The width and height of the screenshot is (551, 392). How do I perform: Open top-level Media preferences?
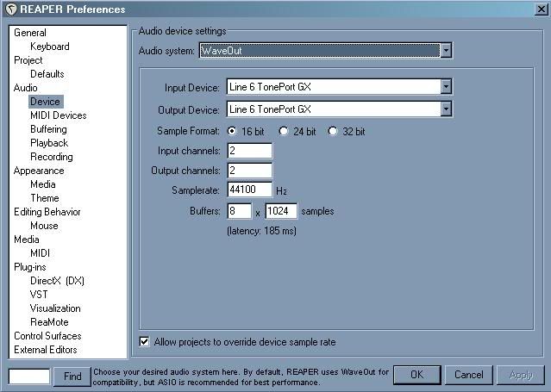(x=27, y=240)
